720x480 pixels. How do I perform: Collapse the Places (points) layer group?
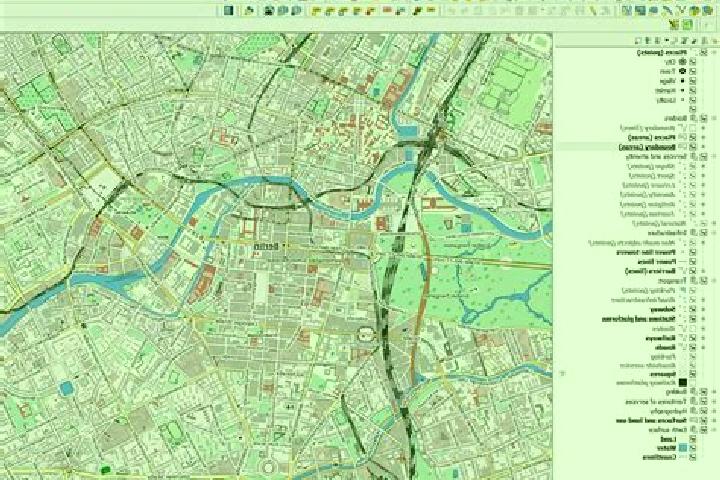(x=714, y=52)
